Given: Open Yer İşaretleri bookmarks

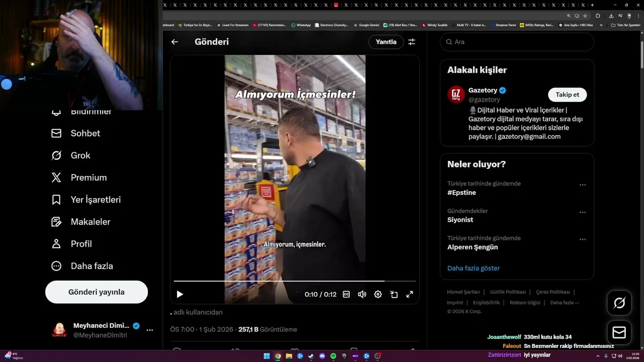Looking at the screenshot, I should click(86, 200).
